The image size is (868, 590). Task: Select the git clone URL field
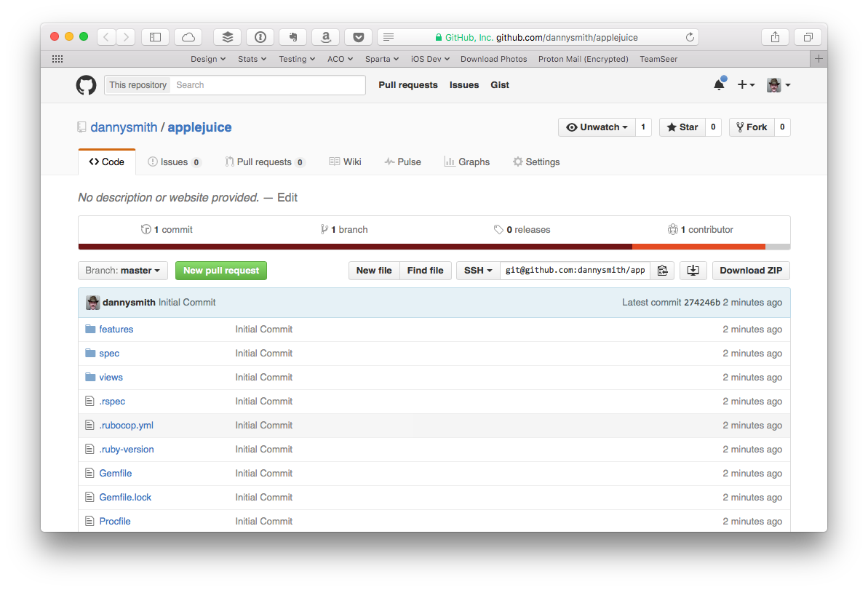coord(576,271)
